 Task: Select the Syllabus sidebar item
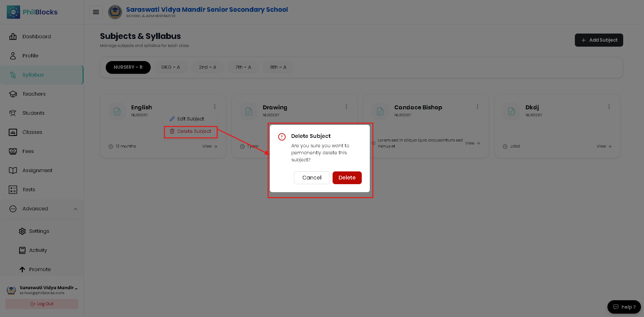[42, 75]
